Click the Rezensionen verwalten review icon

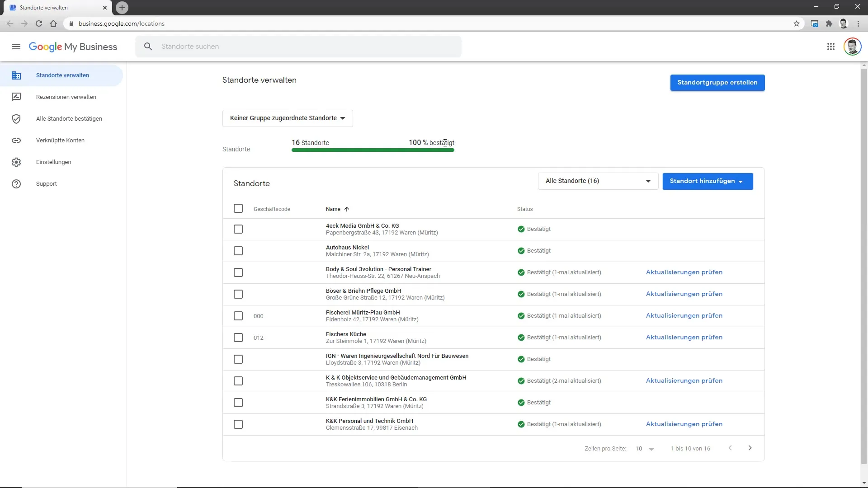[16, 97]
